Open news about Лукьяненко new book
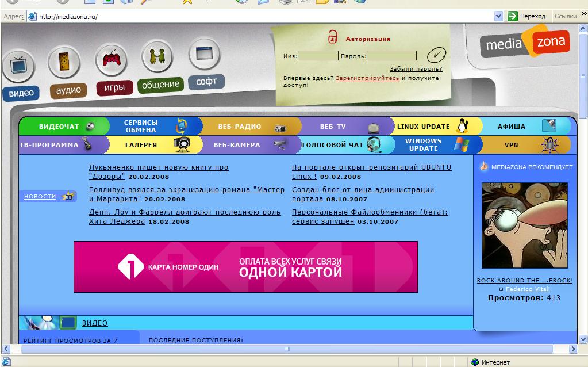Screen dimensions: 588x367 (159, 171)
